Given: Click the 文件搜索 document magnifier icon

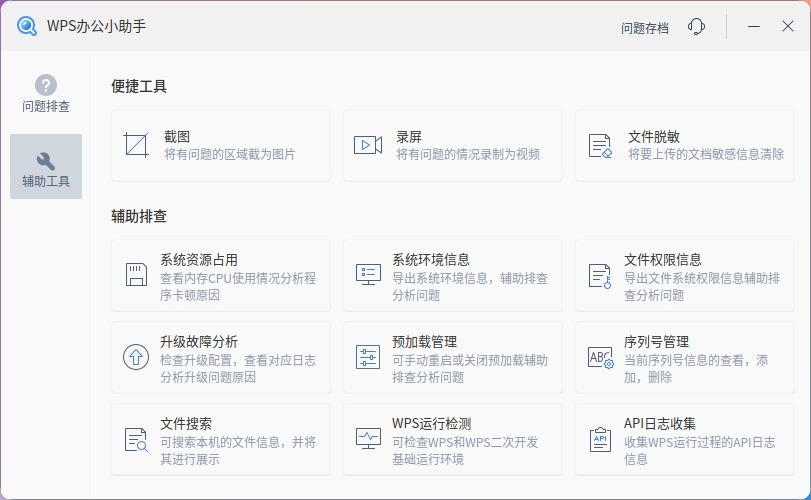Looking at the screenshot, I should pos(136,440).
